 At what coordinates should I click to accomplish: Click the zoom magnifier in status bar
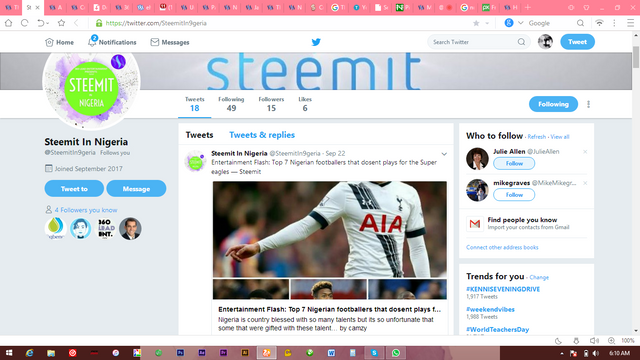tap(611, 341)
